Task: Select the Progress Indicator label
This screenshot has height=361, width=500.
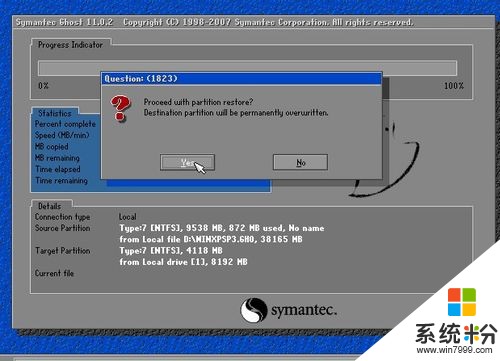Action: click(70, 45)
